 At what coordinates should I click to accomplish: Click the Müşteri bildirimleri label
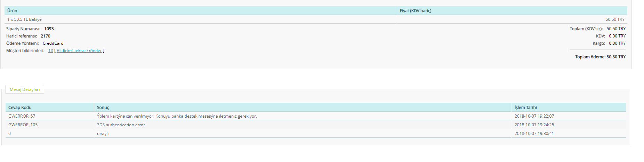(25, 51)
